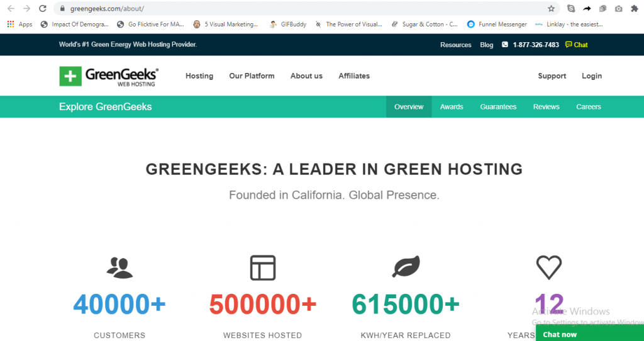The width and height of the screenshot is (644, 341).
Task: Open 5 Visual Marketing... bookmark
Action: (226, 25)
